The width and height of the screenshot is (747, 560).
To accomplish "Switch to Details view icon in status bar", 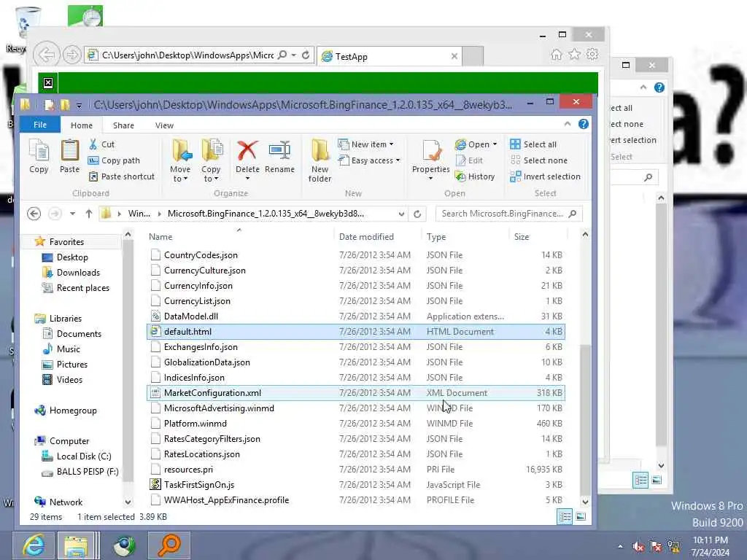I will coord(565,517).
